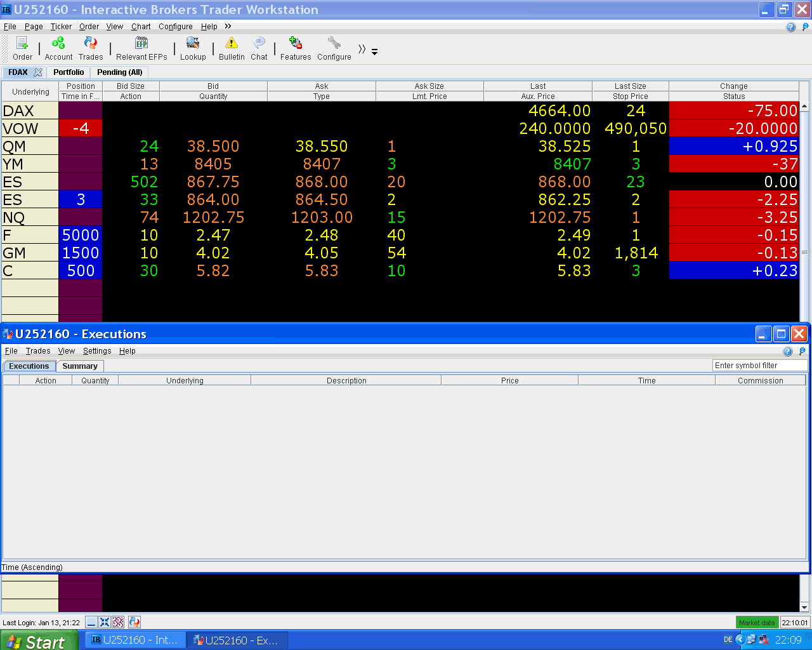Click the Commission column header
This screenshot has width=812, height=650.
tap(761, 381)
